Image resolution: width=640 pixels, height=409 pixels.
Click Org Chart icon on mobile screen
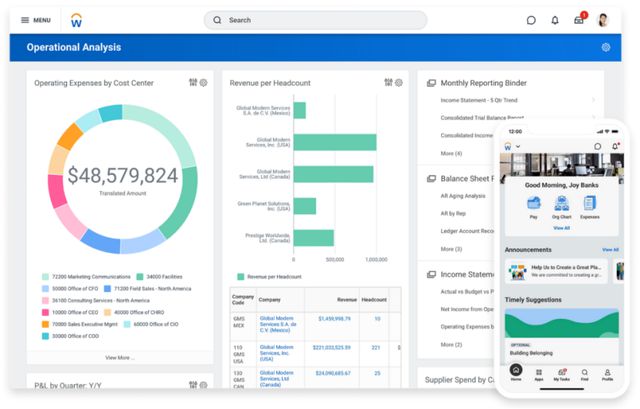click(562, 203)
